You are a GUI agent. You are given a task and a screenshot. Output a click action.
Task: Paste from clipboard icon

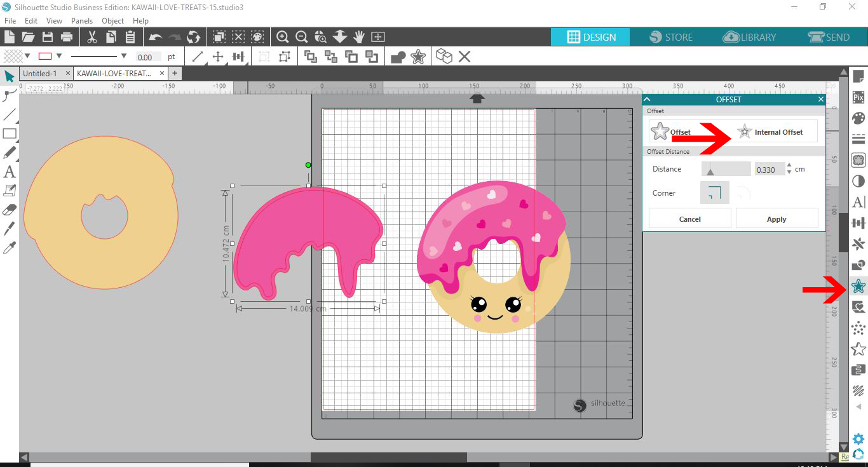(x=130, y=37)
